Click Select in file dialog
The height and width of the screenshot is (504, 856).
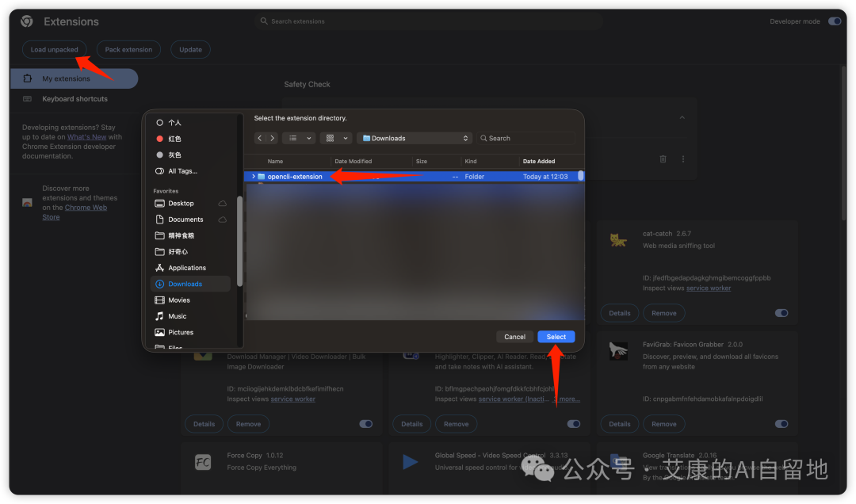pyautogui.click(x=556, y=337)
